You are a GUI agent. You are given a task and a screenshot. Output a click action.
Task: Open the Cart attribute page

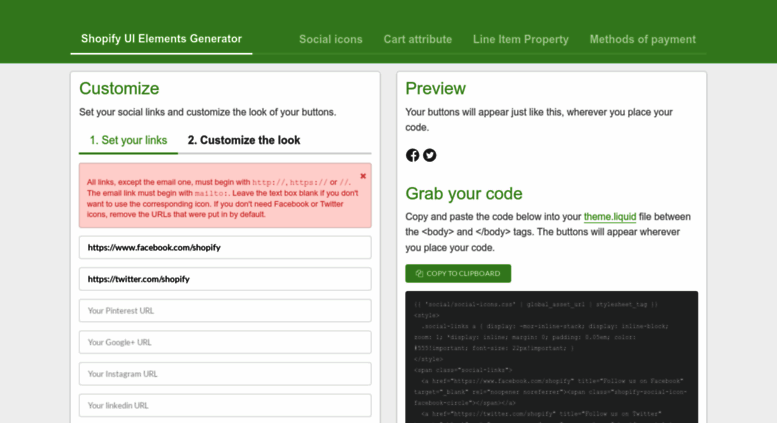418,39
